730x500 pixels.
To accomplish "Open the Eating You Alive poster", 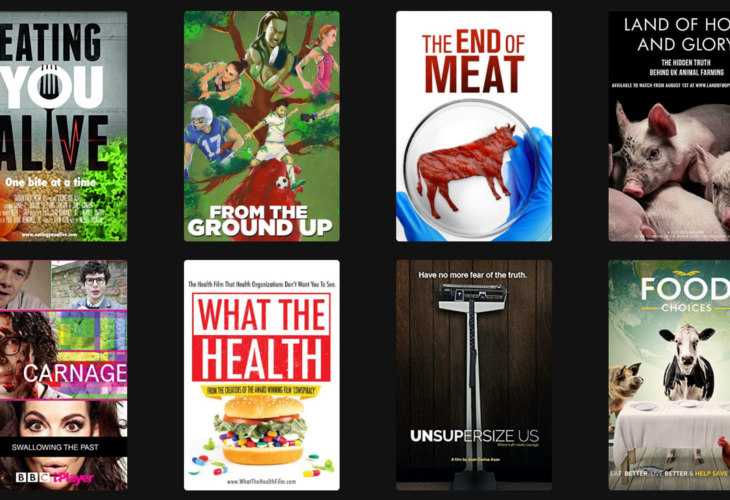I will click(x=63, y=126).
